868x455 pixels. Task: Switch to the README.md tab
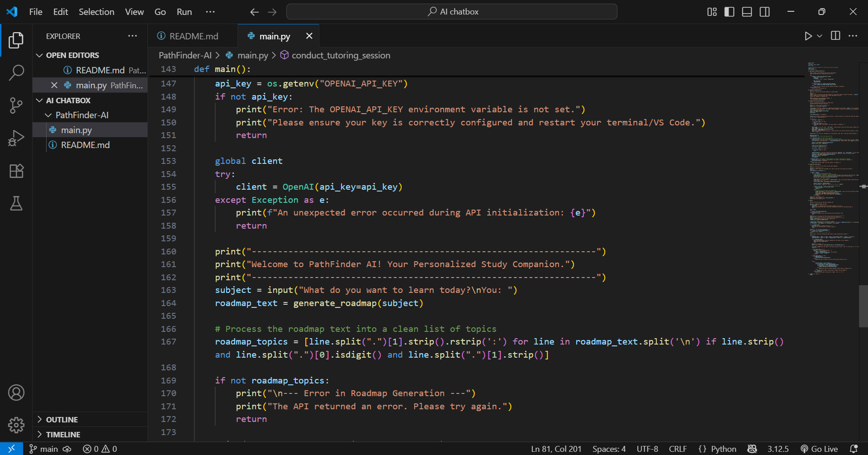click(193, 36)
